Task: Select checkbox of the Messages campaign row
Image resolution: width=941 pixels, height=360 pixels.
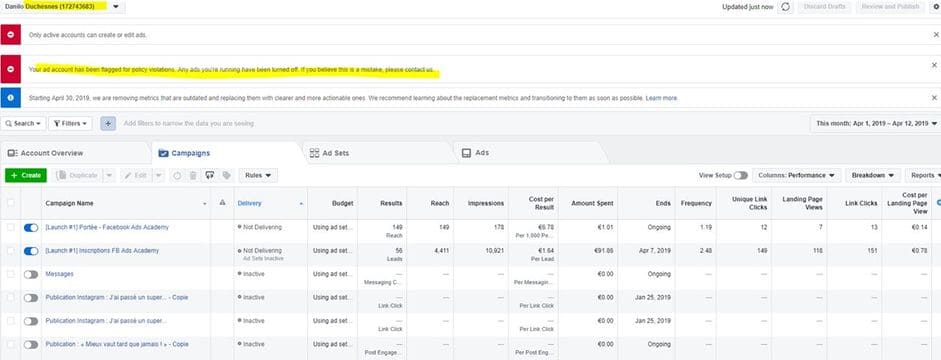Action: point(10,274)
